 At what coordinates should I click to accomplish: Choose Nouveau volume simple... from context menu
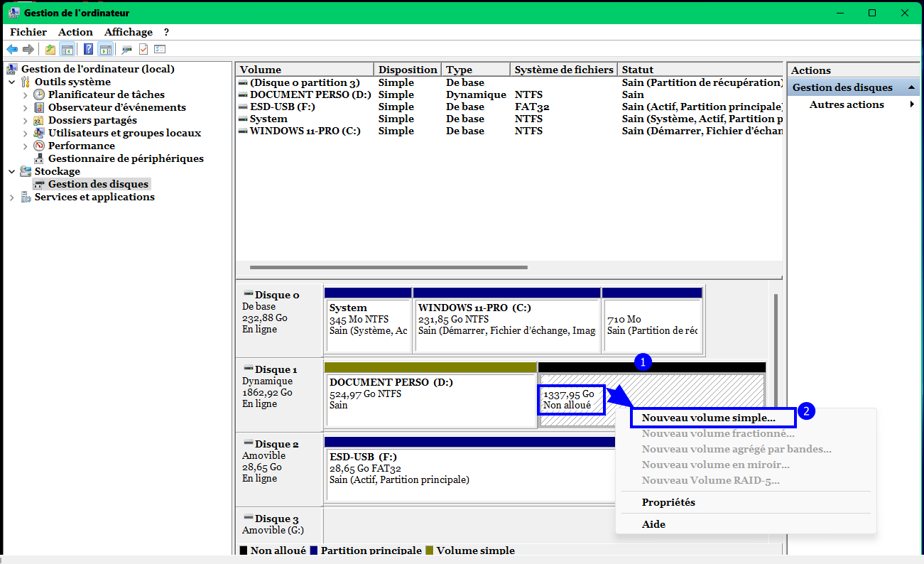point(712,418)
